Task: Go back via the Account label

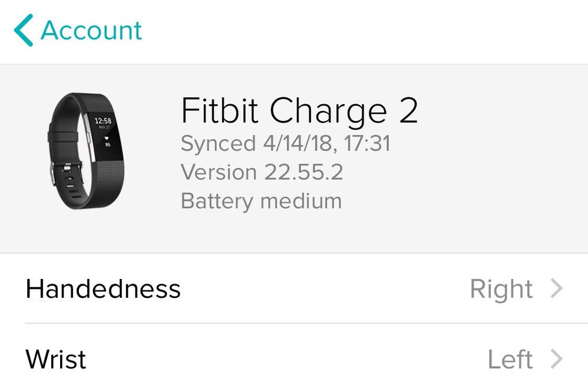Action: pyautogui.click(x=91, y=30)
